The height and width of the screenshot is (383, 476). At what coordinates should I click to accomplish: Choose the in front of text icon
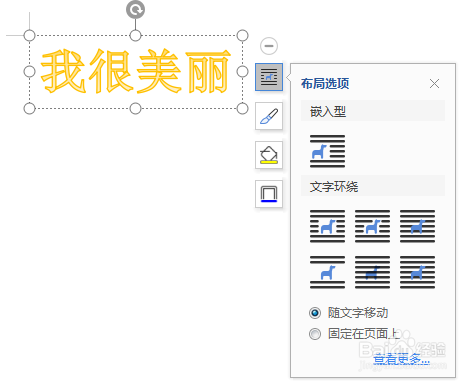[x=417, y=272]
